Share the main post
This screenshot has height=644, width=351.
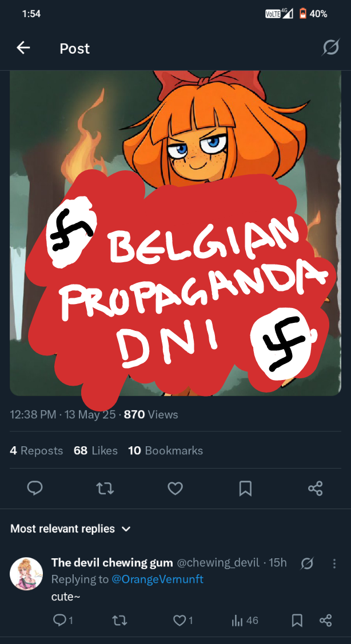coord(315,489)
